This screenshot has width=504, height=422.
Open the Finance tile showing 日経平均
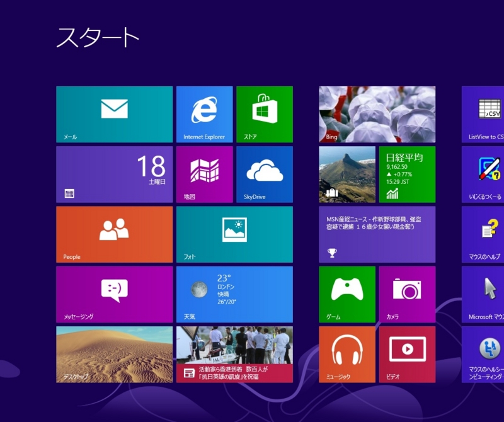(x=407, y=174)
